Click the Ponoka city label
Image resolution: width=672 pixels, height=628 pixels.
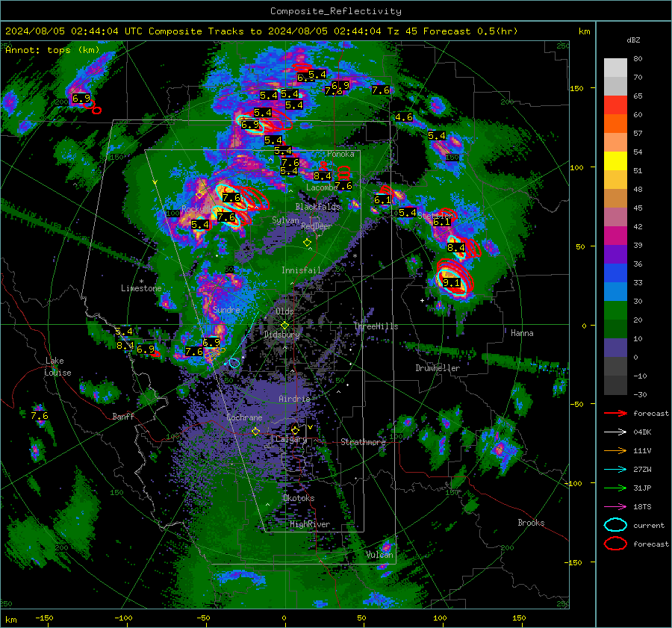coord(340,154)
